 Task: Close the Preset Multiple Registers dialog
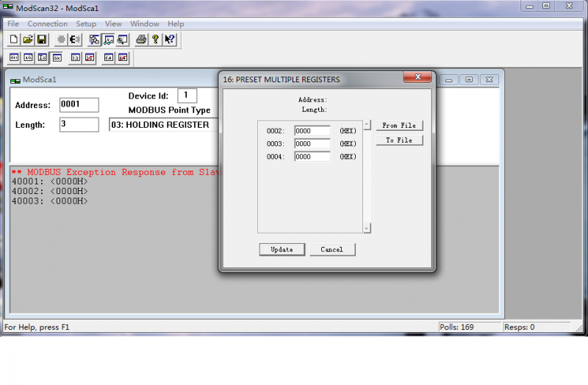pyautogui.click(x=417, y=77)
